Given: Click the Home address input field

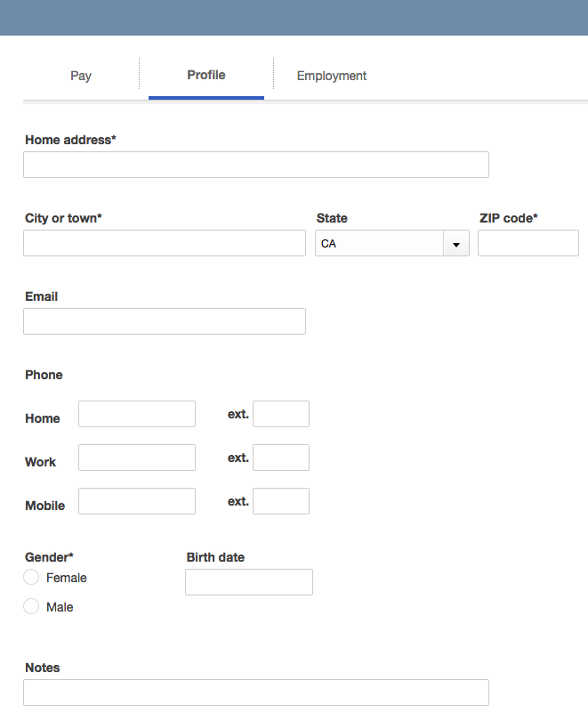Looking at the screenshot, I should (256, 165).
